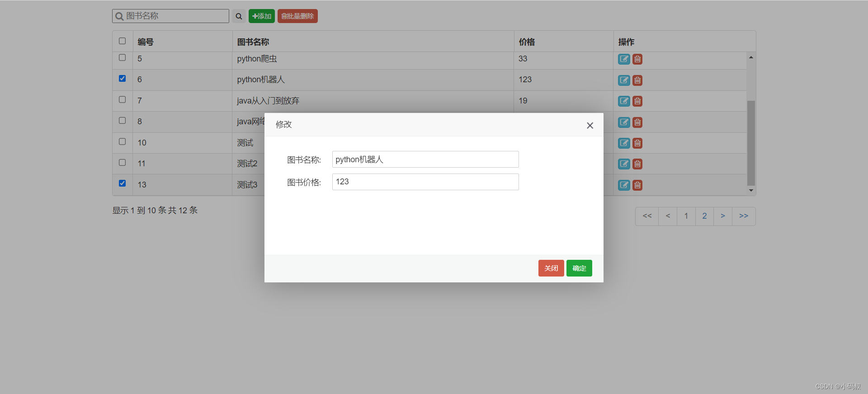Check the row 7 checkbox
The width and height of the screenshot is (868, 394).
tap(122, 99)
